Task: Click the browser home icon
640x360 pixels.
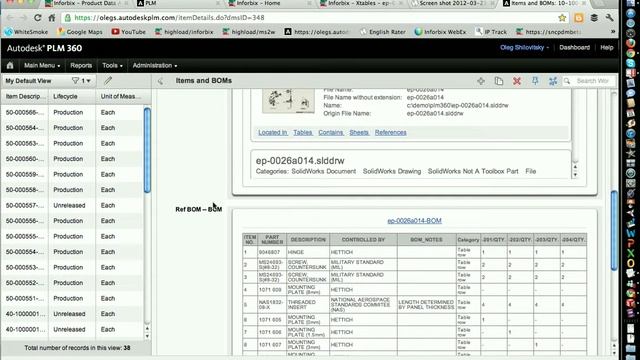Action: (x=52, y=18)
